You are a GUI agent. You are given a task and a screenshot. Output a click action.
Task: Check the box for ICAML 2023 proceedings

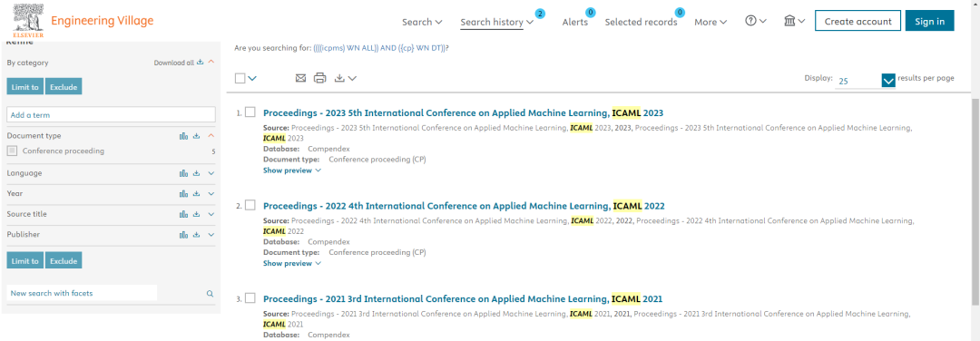click(x=250, y=112)
